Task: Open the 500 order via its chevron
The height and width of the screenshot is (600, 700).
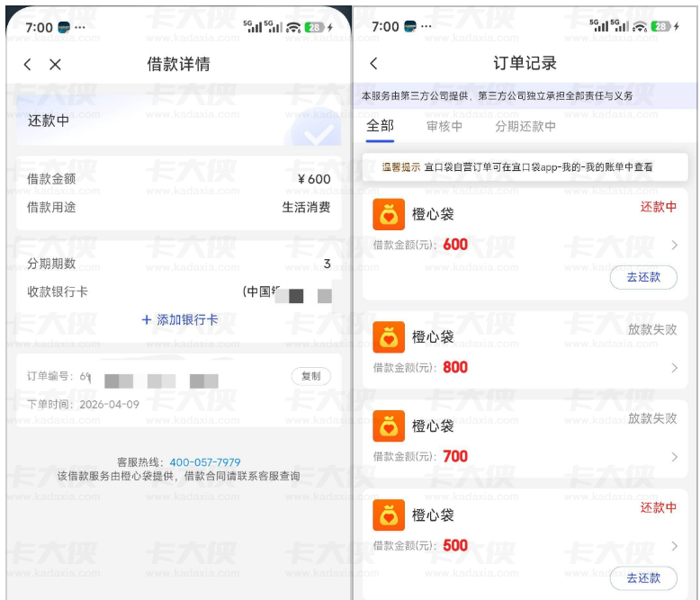Action: [674, 545]
